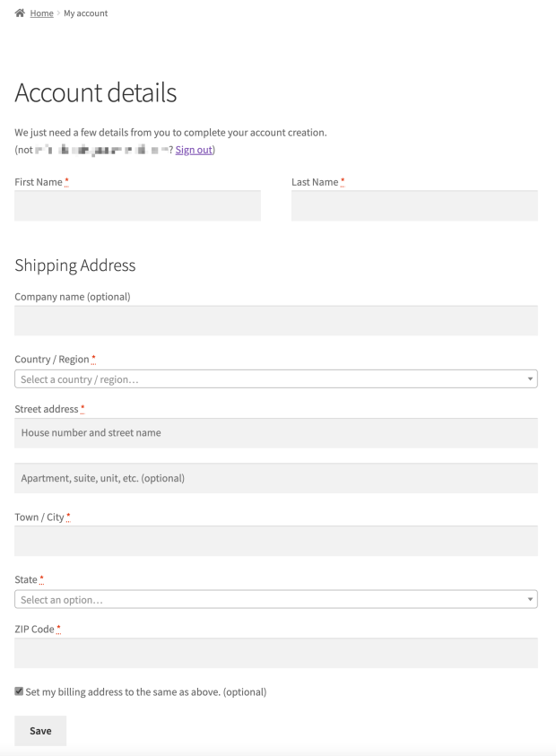
Task: Focus the Last Name field
Action: click(x=414, y=206)
